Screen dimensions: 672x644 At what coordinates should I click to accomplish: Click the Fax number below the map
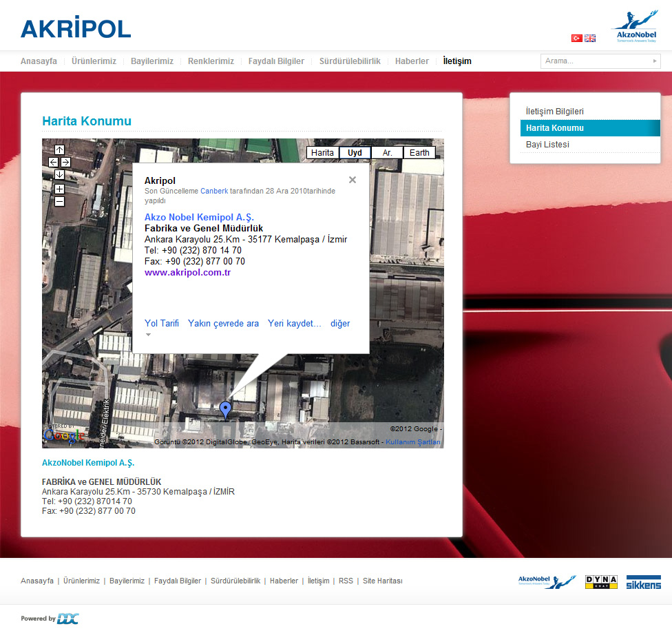pyautogui.click(x=89, y=510)
